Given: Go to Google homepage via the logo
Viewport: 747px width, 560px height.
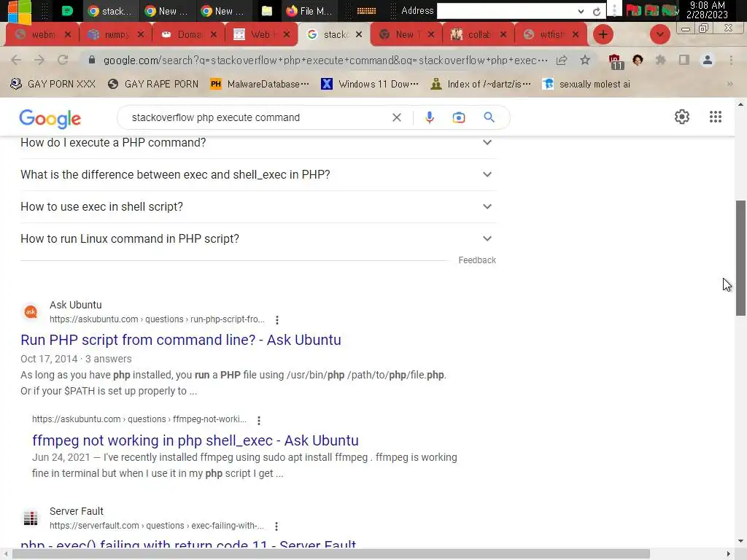Looking at the screenshot, I should [50, 119].
